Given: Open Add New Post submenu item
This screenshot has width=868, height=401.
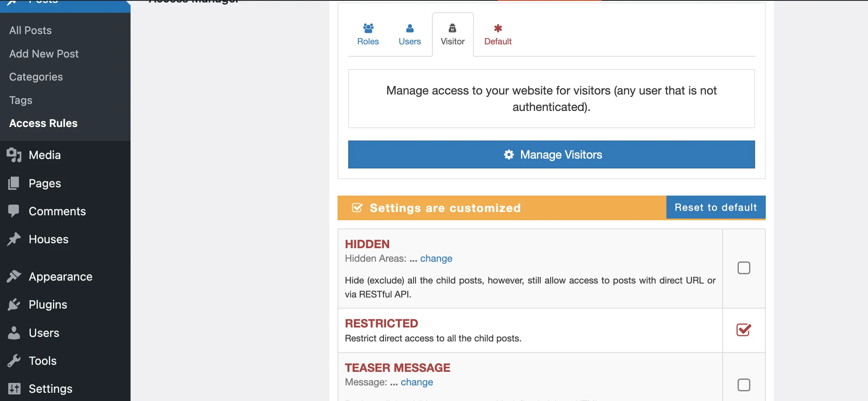Looking at the screenshot, I should 44,54.
